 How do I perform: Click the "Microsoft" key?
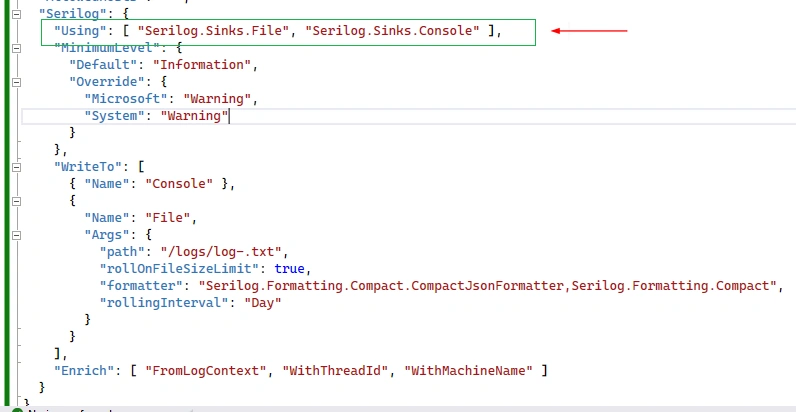click(126, 99)
